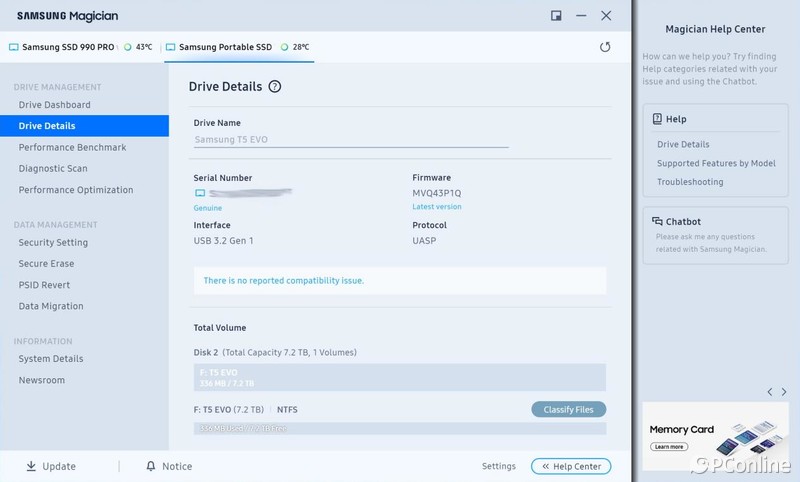
Task: Go to Secure Erase section
Action: (x=46, y=264)
